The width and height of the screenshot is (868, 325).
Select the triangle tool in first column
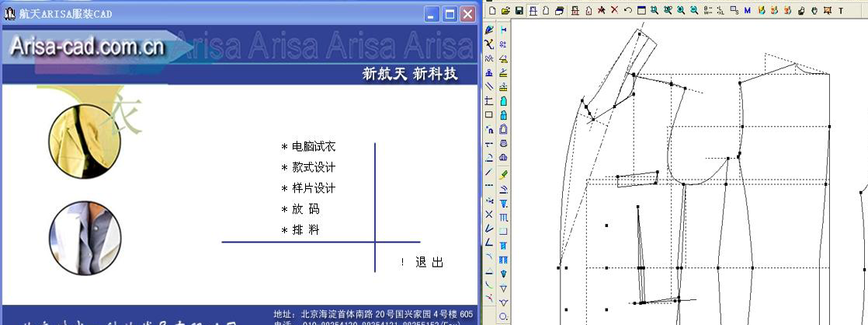[489, 271]
